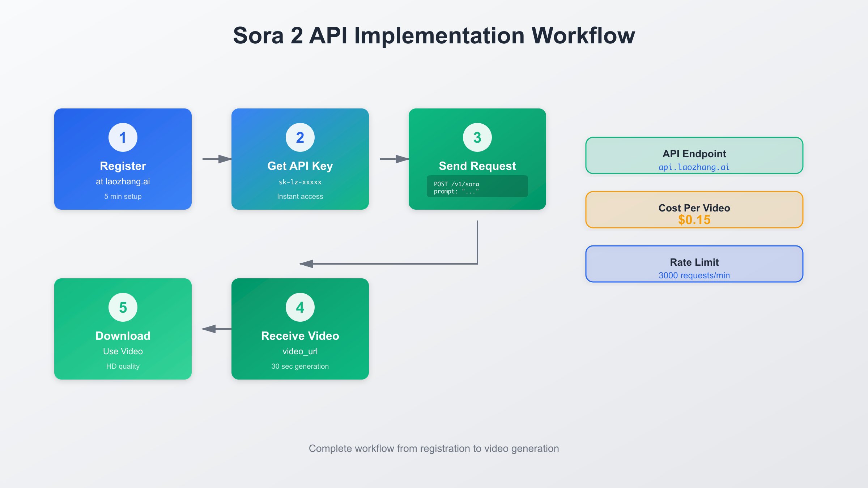This screenshot has height=488, width=868.
Task: Click the arrow pointing to Download card
Action: click(212, 329)
